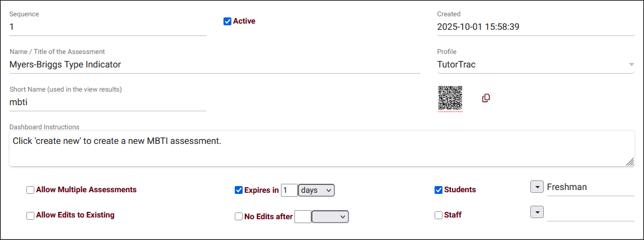The width and height of the screenshot is (644, 240).
Task: Uncheck the Expires in checkbox
Action: tap(239, 190)
